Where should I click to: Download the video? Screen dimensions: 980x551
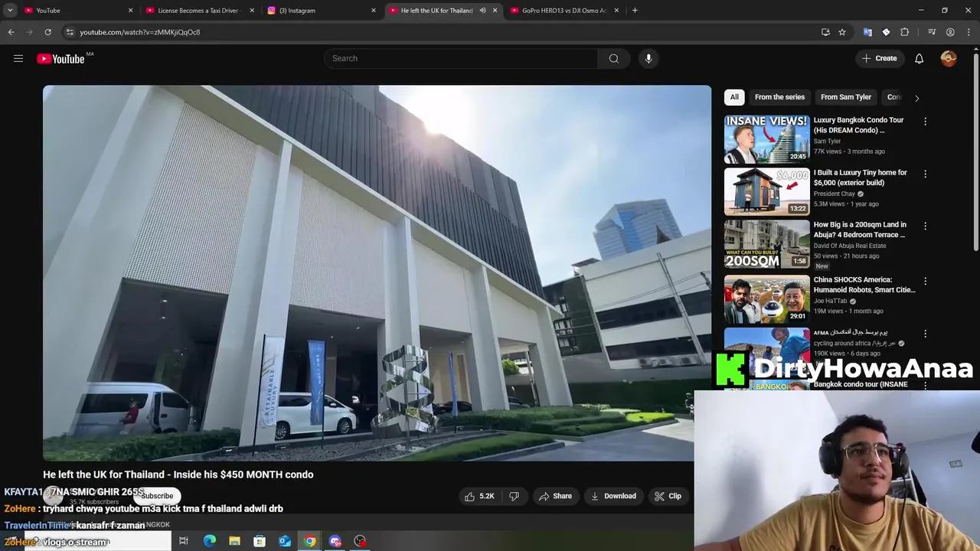click(613, 496)
